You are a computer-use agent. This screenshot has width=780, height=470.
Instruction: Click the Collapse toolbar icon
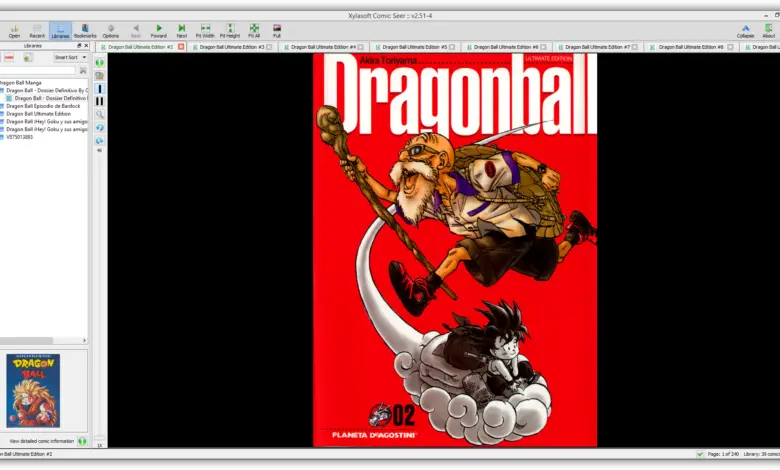pyautogui.click(x=745, y=31)
